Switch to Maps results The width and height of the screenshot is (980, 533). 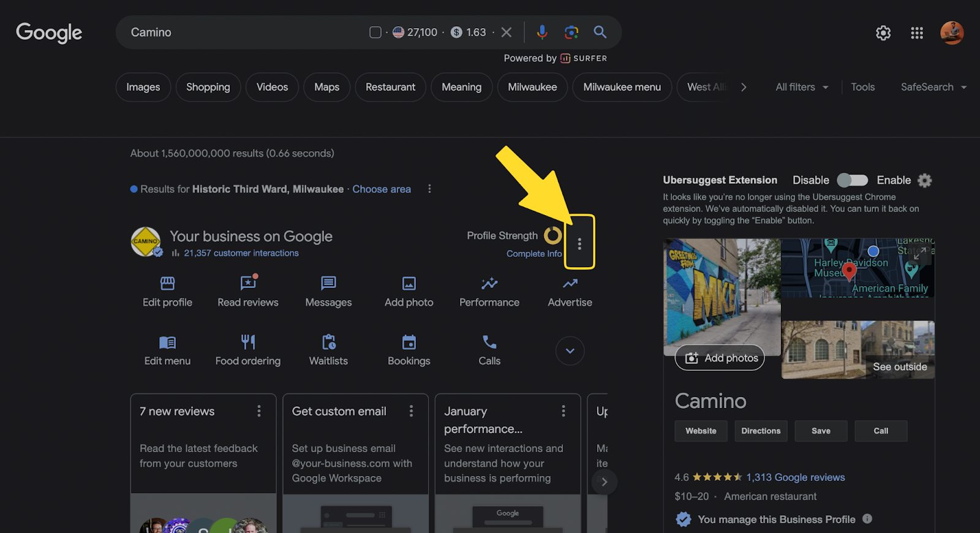coord(326,87)
